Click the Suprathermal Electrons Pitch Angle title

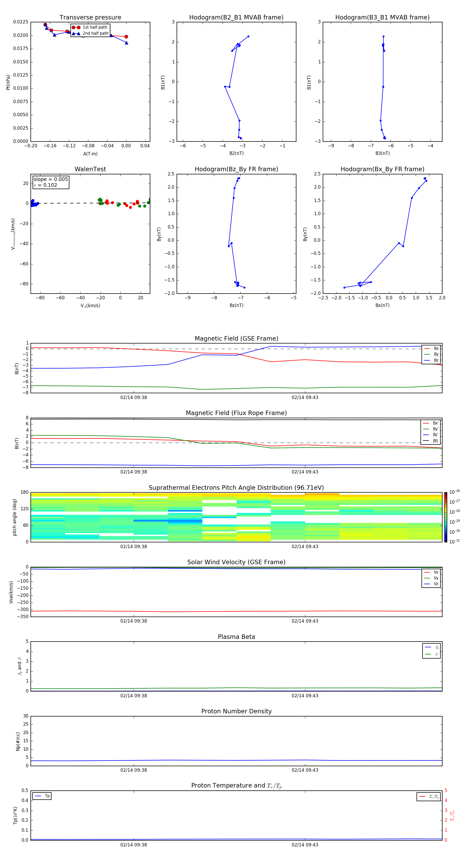pos(236,488)
